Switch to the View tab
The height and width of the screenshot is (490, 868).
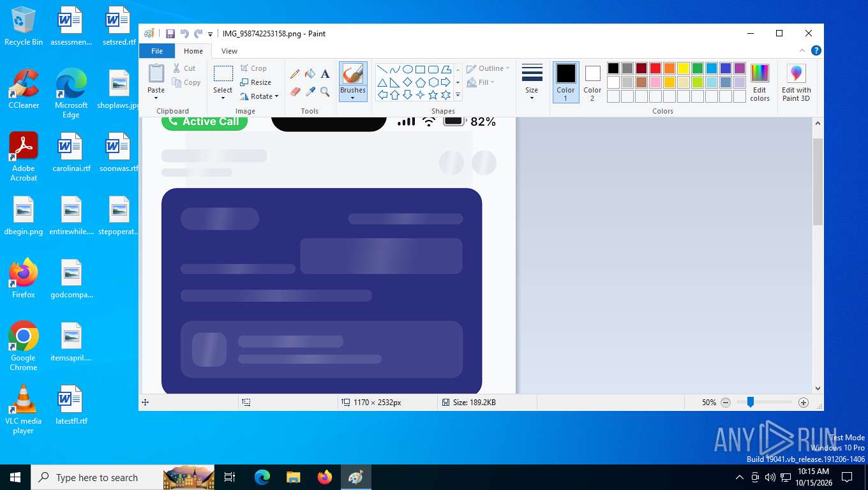pos(229,51)
